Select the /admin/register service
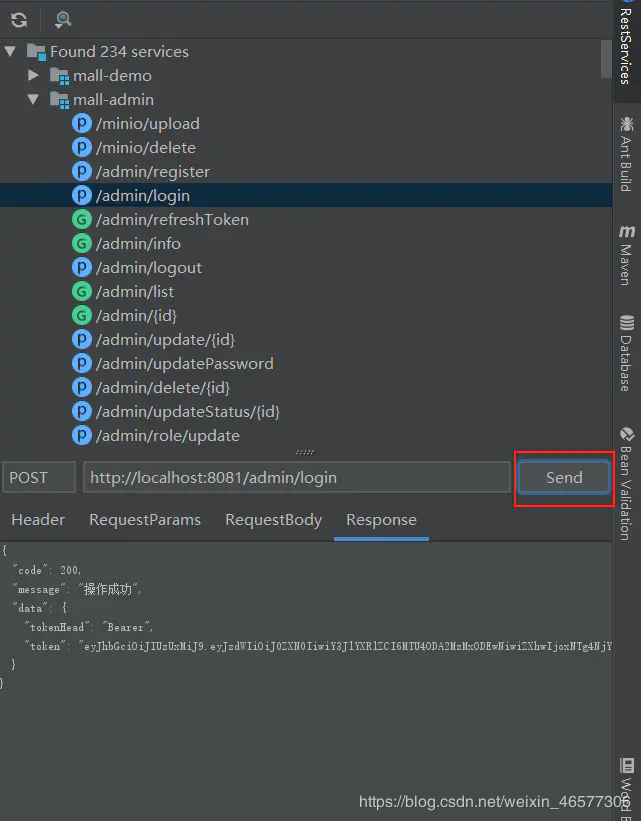Image resolution: width=641 pixels, height=821 pixels. point(152,172)
